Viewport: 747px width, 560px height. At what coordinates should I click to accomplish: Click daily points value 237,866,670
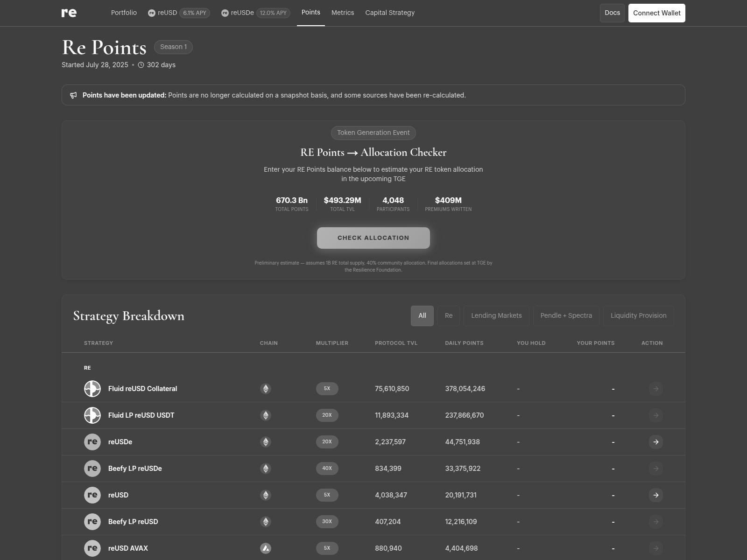pyautogui.click(x=465, y=415)
